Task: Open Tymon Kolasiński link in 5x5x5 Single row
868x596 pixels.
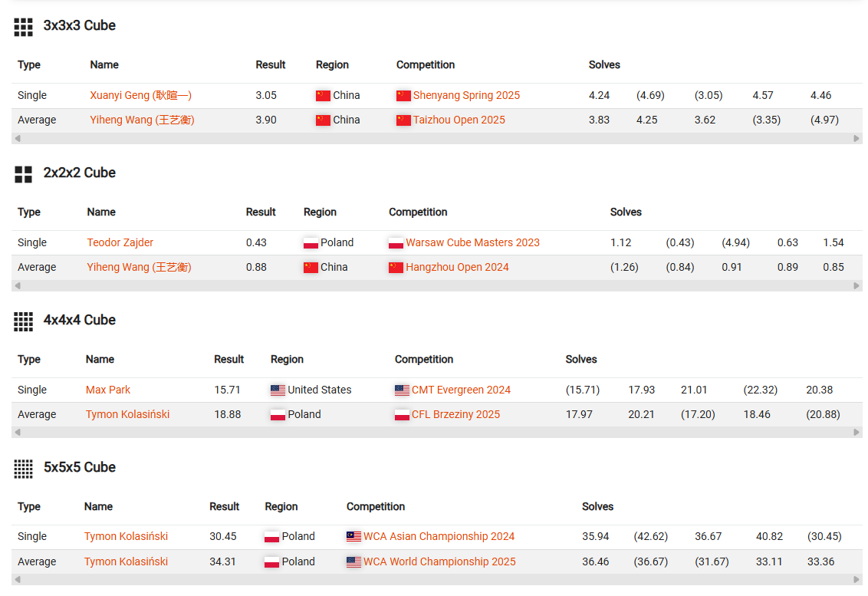Action: click(126, 536)
